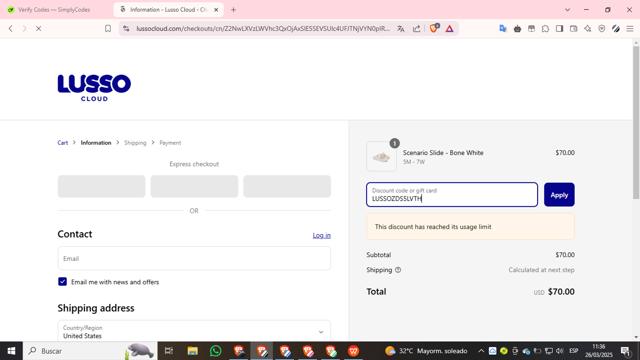This screenshot has height=360, width=640.
Task: Open the Windows notification center
Action: click(626, 351)
